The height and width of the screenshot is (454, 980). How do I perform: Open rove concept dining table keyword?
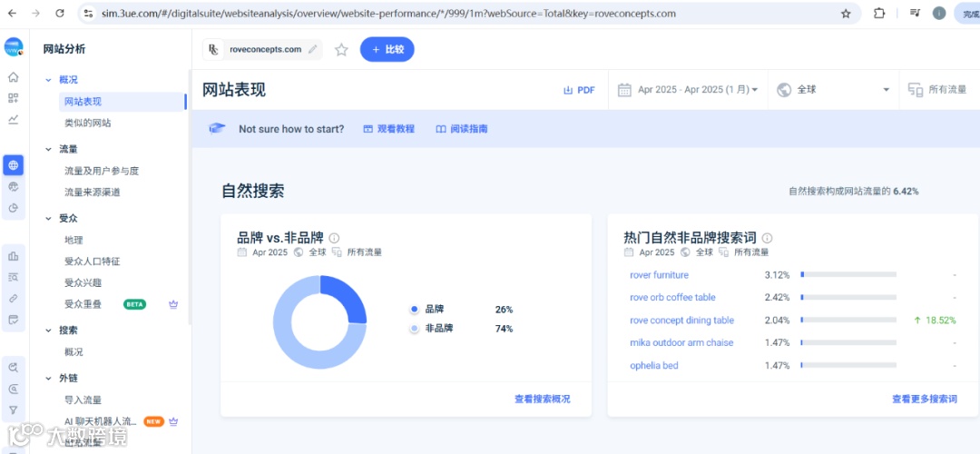(x=681, y=321)
